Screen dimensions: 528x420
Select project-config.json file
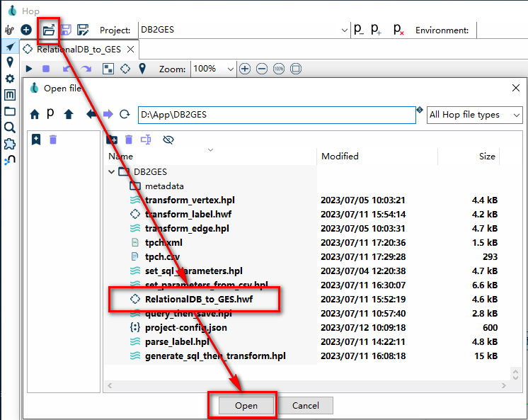pyautogui.click(x=186, y=328)
